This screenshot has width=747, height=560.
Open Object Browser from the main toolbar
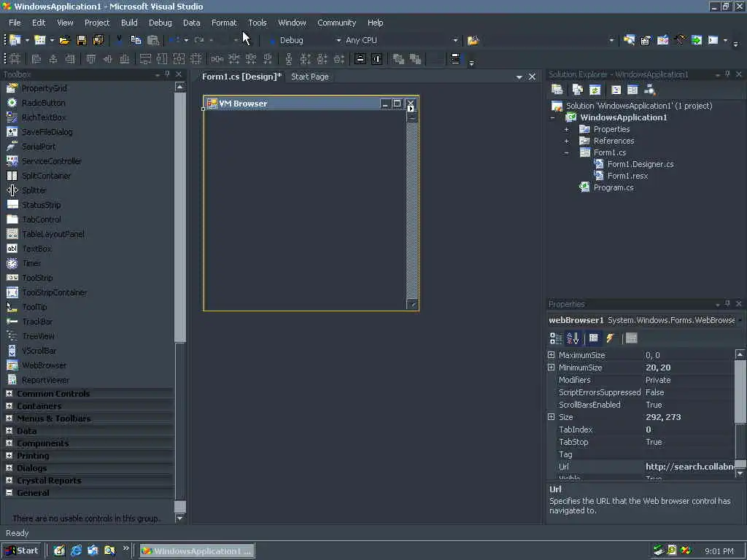coord(662,41)
